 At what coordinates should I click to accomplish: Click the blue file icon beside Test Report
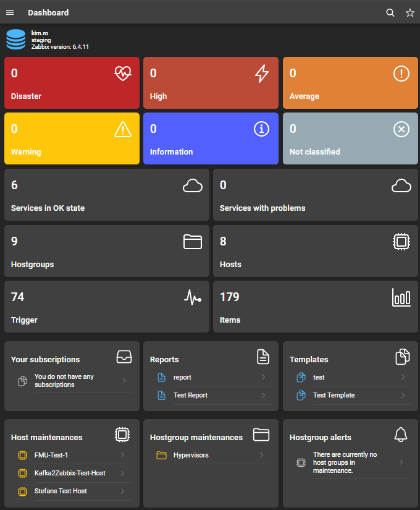162,395
